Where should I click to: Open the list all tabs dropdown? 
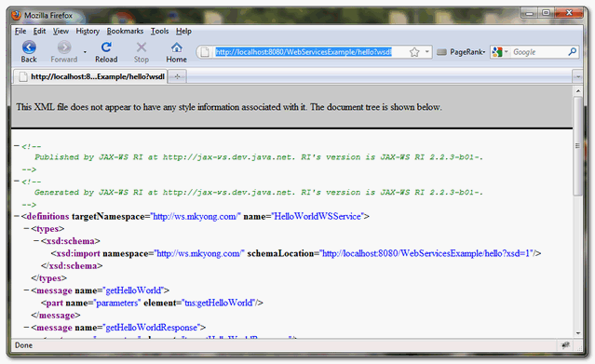click(x=577, y=76)
